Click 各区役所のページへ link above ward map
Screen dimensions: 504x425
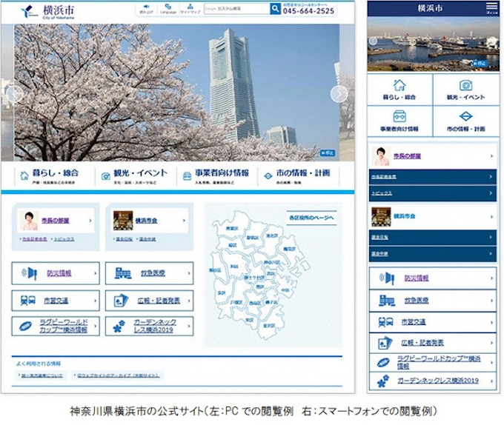coord(312,218)
